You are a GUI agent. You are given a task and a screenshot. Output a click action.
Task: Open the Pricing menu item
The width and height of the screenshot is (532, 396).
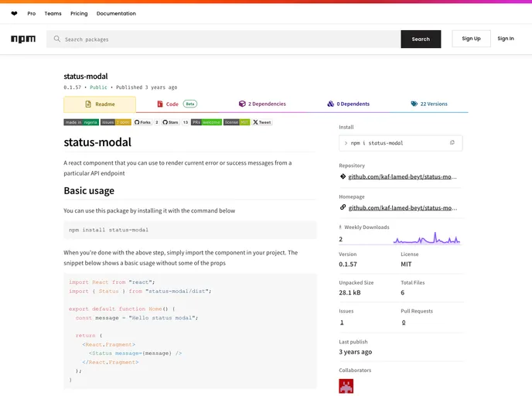(79, 14)
